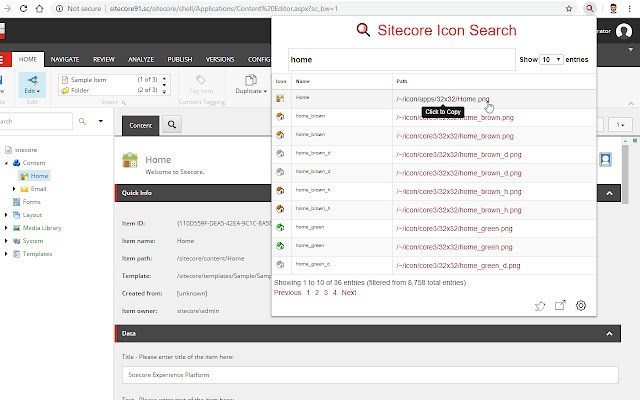Screen dimensions: 640x400
Task: Click the content tree search magnifier icon
Action: [x=82, y=121]
